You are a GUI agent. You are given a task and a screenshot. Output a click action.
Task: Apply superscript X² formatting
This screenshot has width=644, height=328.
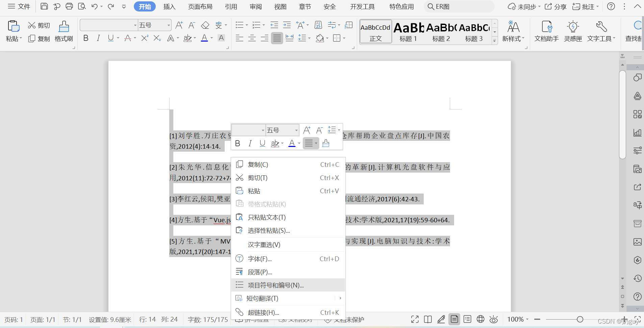point(145,38)
